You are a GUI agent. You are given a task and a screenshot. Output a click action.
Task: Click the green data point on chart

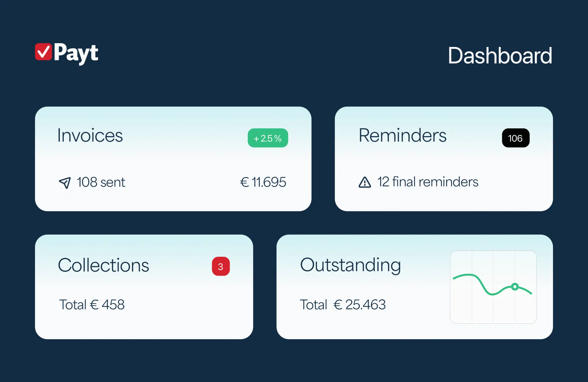point(515,287)
